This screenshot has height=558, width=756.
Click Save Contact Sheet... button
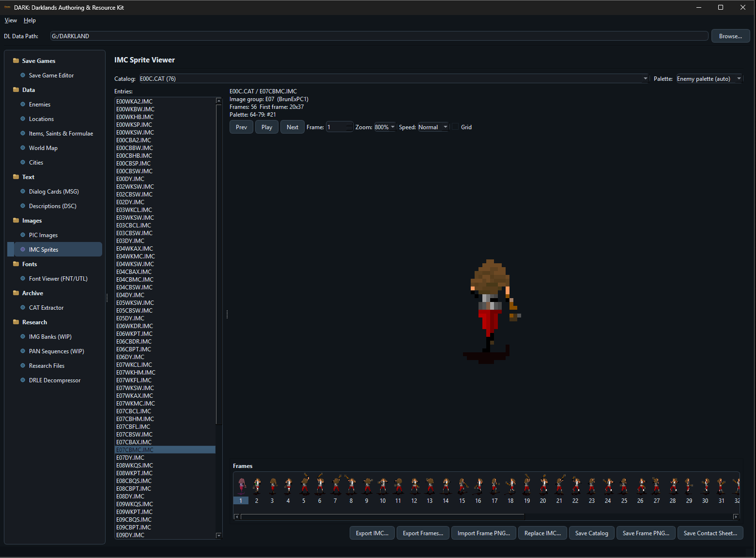tap(710, 533)
